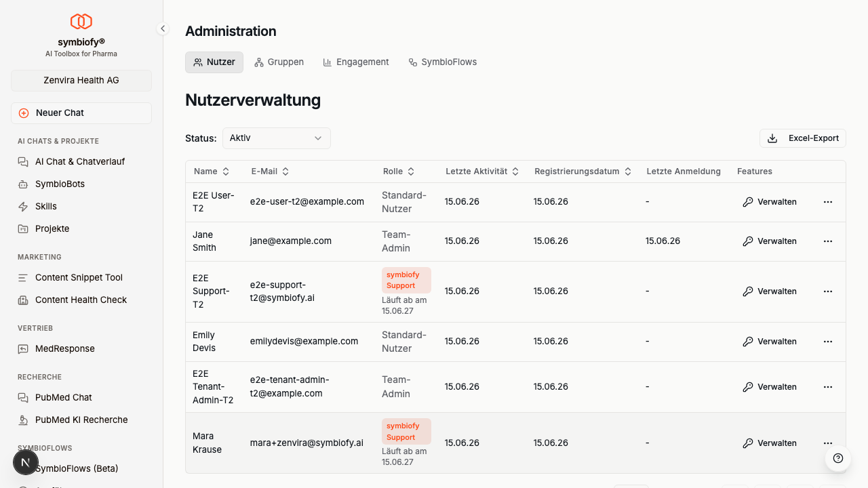
Task: Collapse the sidebar with the chevron button
Action: coord(163,28)
